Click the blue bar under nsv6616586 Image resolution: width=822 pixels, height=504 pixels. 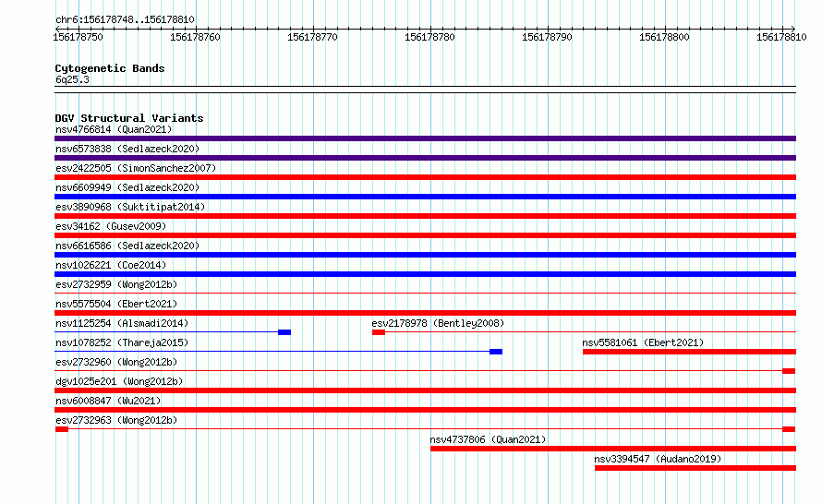click(425, 255)
